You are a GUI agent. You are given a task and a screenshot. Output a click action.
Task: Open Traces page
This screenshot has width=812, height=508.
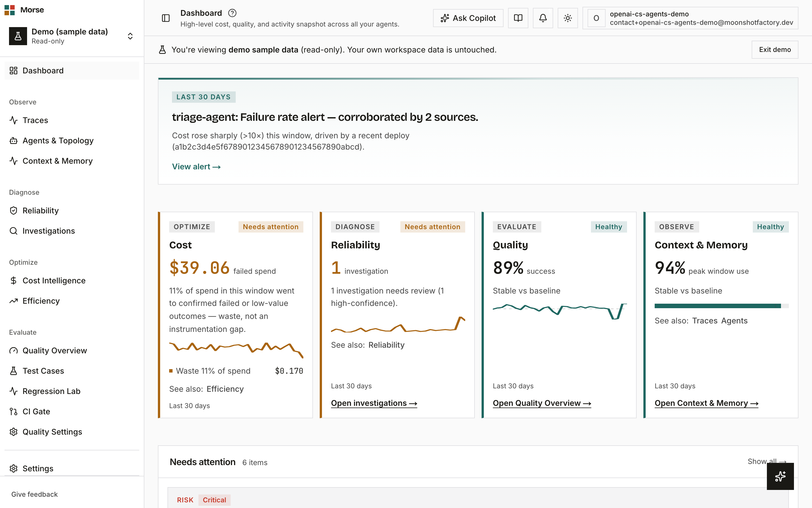tap(72, 120)
